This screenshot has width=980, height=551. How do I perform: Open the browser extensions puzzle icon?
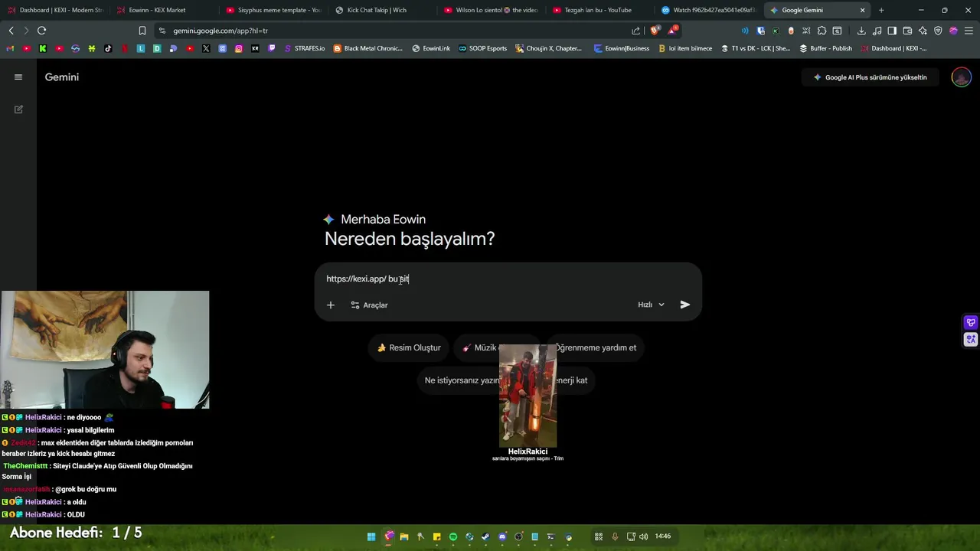click(x=822, y=31)
